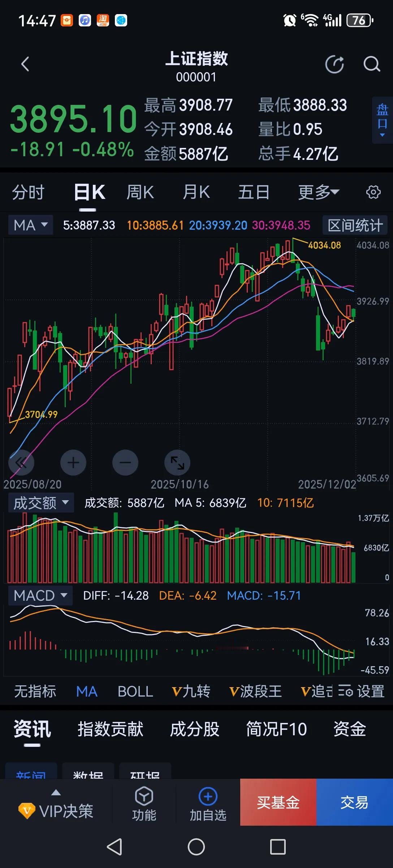
Task: Open the 简况F10 tab
Action: (276, 729)
